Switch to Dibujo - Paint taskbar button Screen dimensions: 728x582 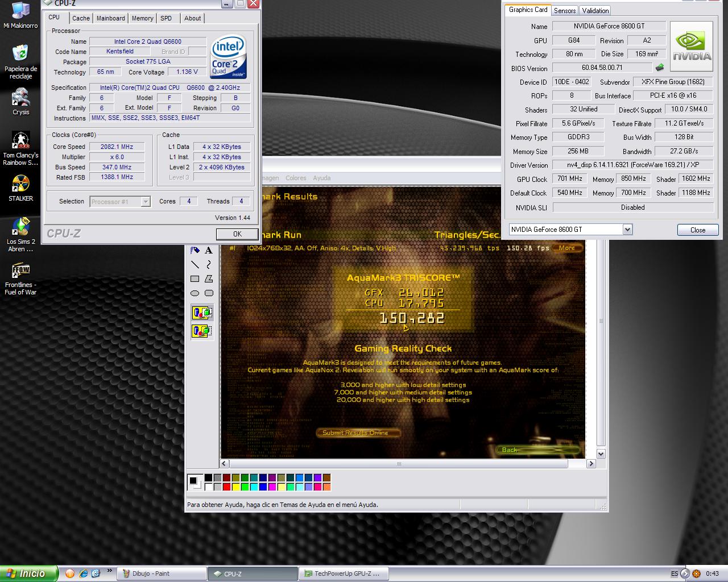pos(161,573)
